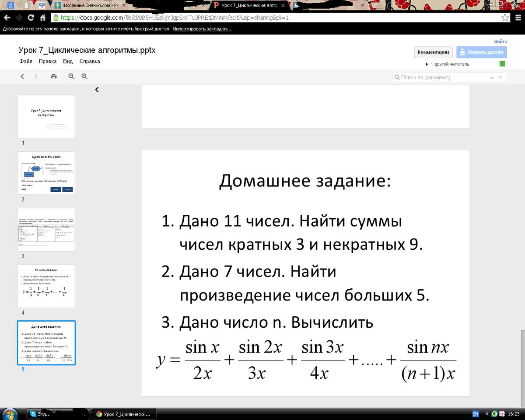
Task: Open the Windows Start button
Action: coord(9,413)
